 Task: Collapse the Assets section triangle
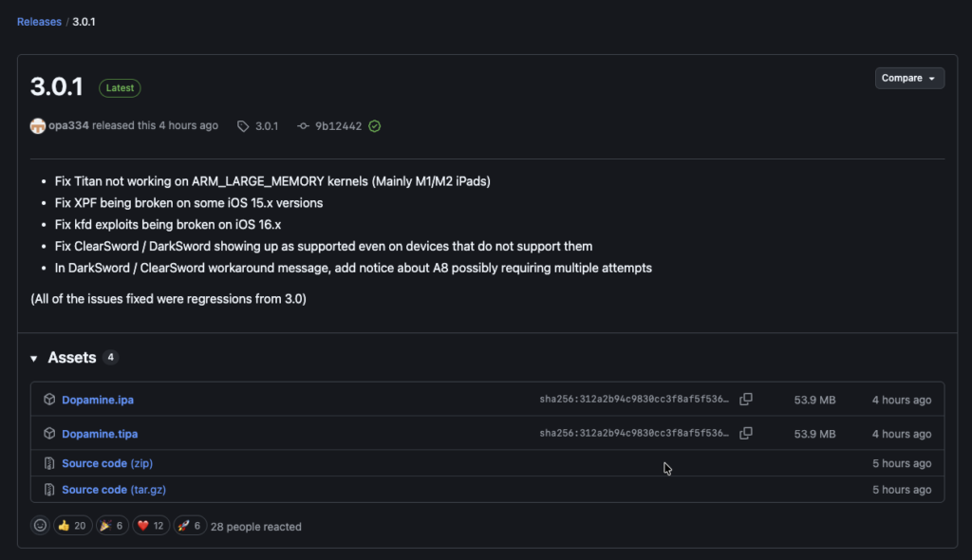coord(34,359)
